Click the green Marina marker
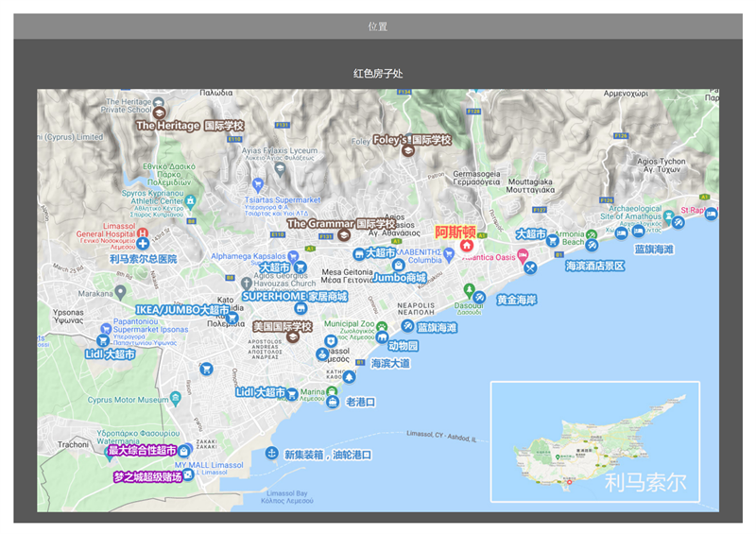 pos(332,390)
